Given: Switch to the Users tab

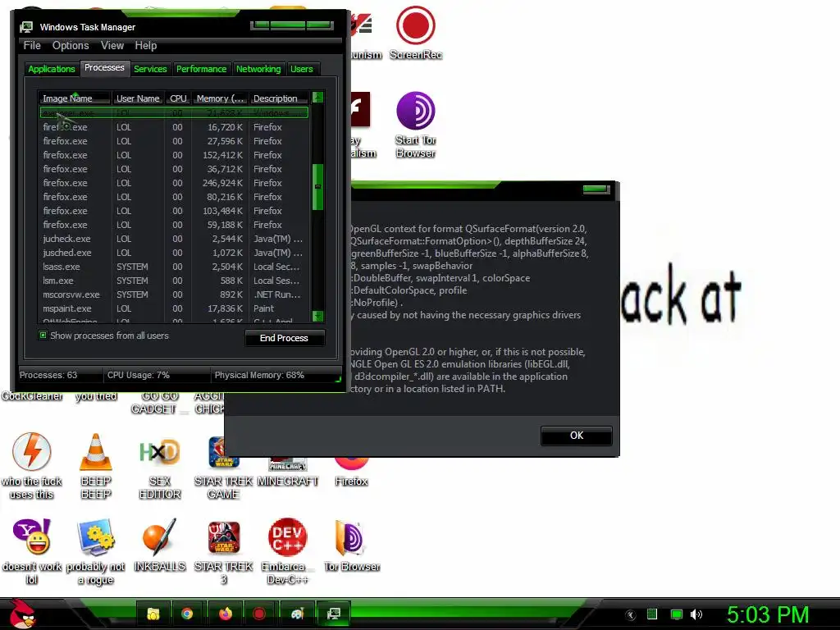Looking at the screenshot, I should click(302, 69).
